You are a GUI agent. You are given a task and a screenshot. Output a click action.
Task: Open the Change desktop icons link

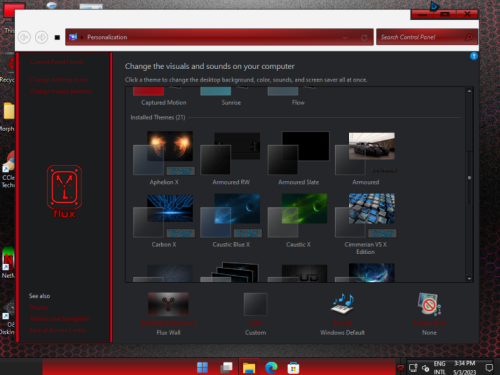[x=58, y=80]
